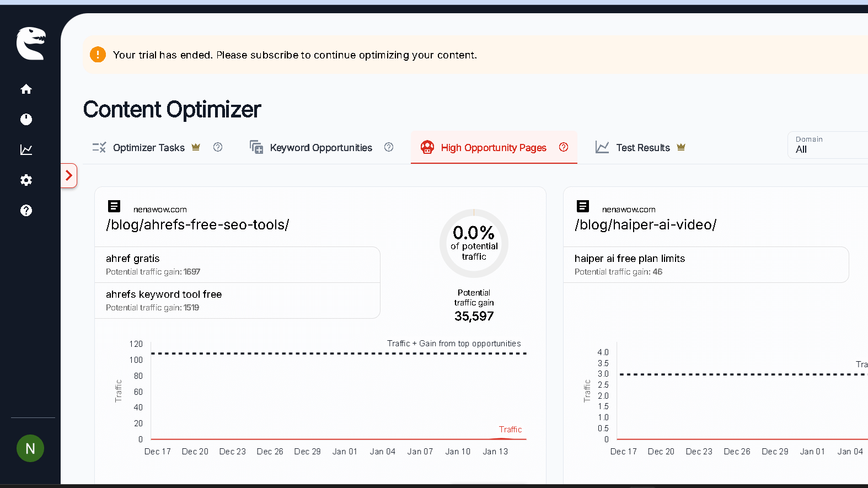Select 'ahrefs keyword tool free' keyword row
868x488 pixels.
coord(238,301)
